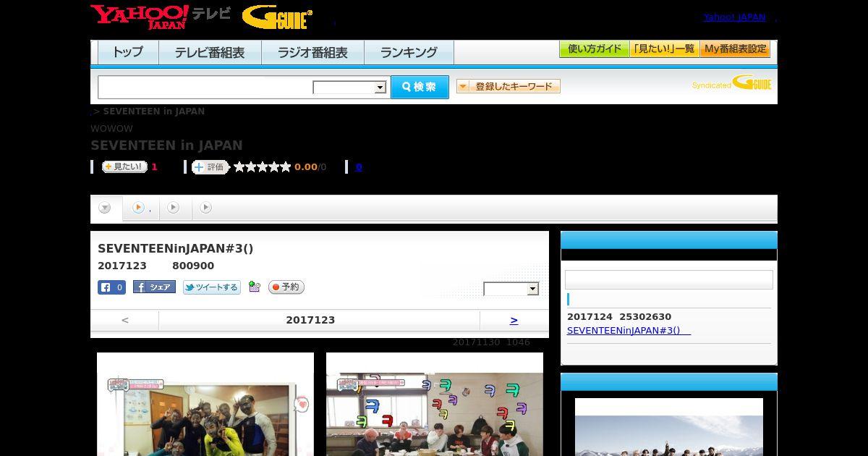View left program thumbnail with group pose
Screen dimensions: 868x456
click(x=205, y=404)
